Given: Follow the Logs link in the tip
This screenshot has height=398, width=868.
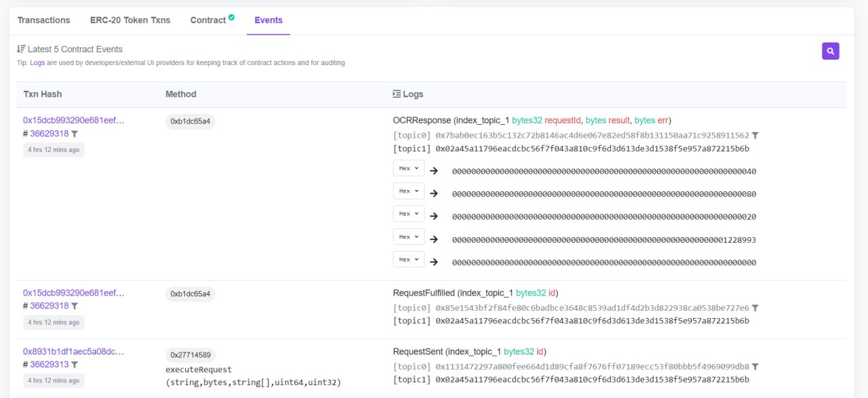Looking at the screenshot, I should tap(37, 63).
